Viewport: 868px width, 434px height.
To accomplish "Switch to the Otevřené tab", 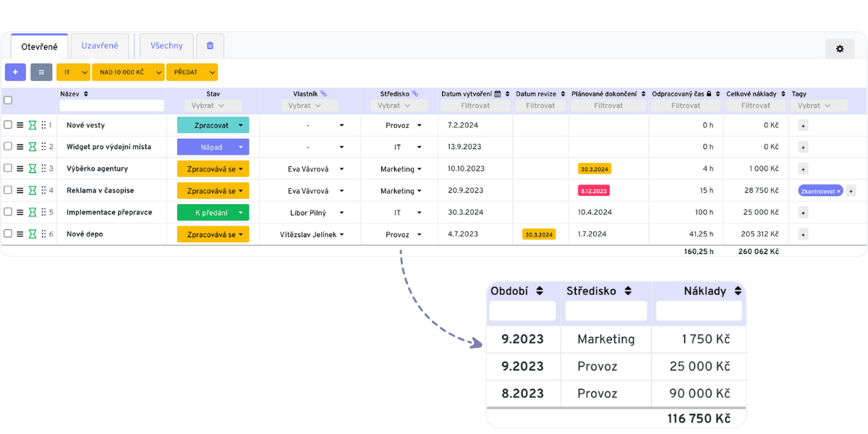I will [x=40, y=47].
